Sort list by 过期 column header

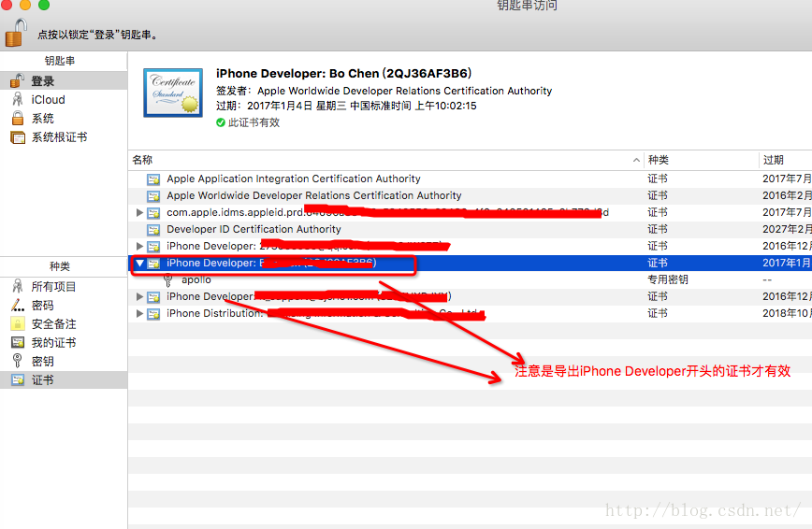tap(786, 160)
